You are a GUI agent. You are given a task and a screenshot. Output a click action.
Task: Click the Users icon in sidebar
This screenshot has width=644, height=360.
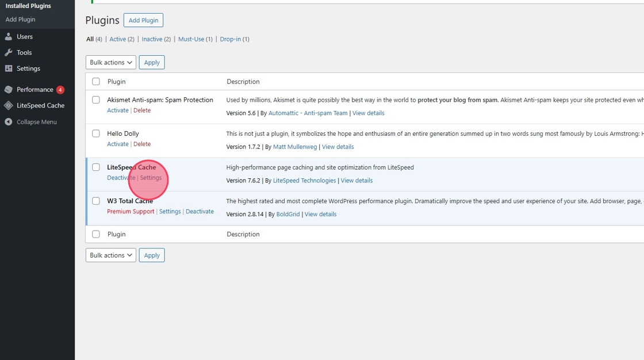click(9, 37)
